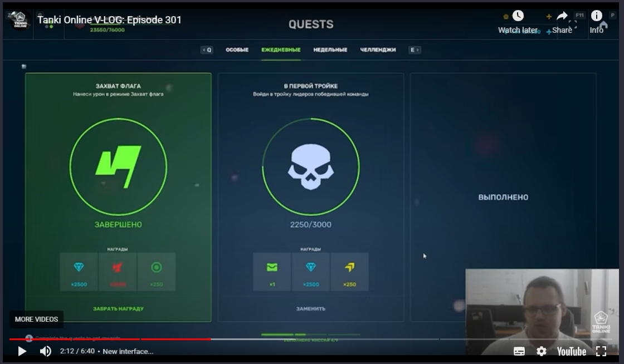Image resolution: width=624 pixels, height=364 pixels.
Task: Click the ЗАХВАТ ФЛАГА quest title
Action: coord(118,86)
